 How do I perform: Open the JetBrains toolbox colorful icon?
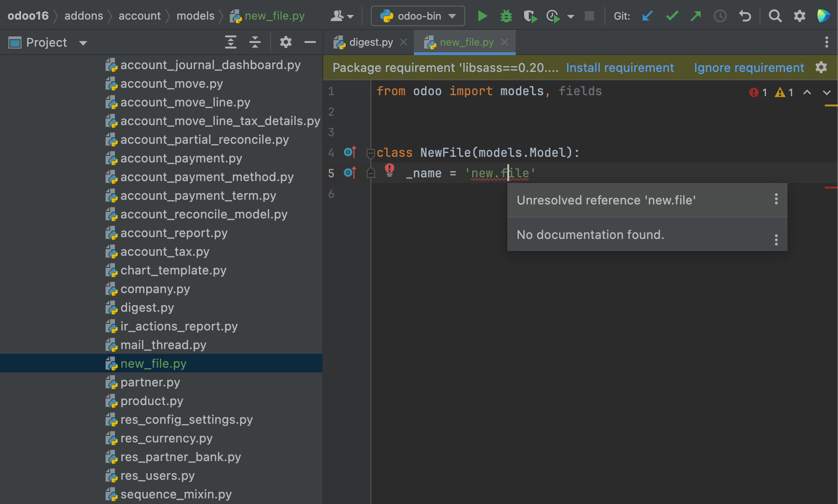[x=824, y=16]
